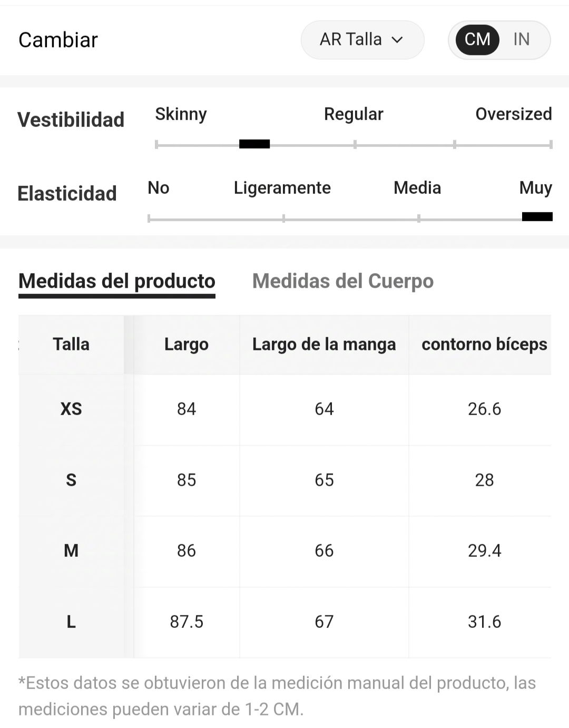Viewport: 569px width, 728px height.
Task: Click the Talla column header
Action: (x=71, y=345)
